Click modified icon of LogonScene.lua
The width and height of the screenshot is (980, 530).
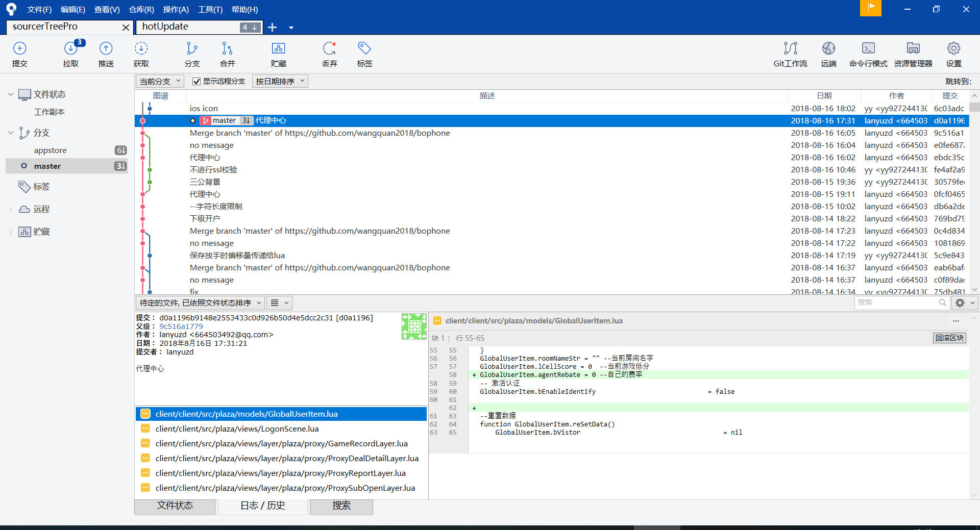click(145, 428)
